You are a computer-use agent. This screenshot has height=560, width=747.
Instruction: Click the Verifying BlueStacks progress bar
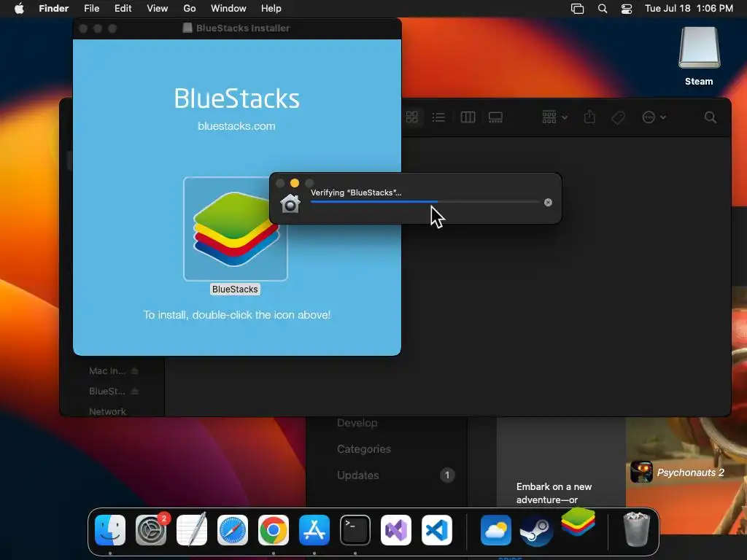pos(425,202)
